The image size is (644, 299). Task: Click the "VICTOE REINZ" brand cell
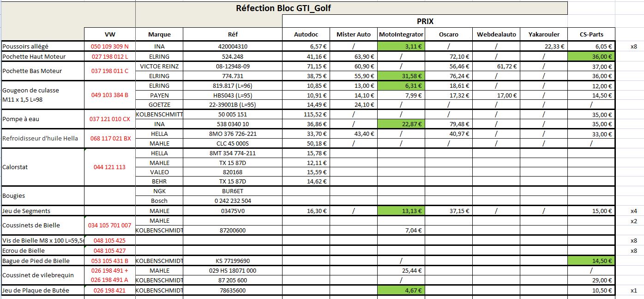(x=159, y=66)
